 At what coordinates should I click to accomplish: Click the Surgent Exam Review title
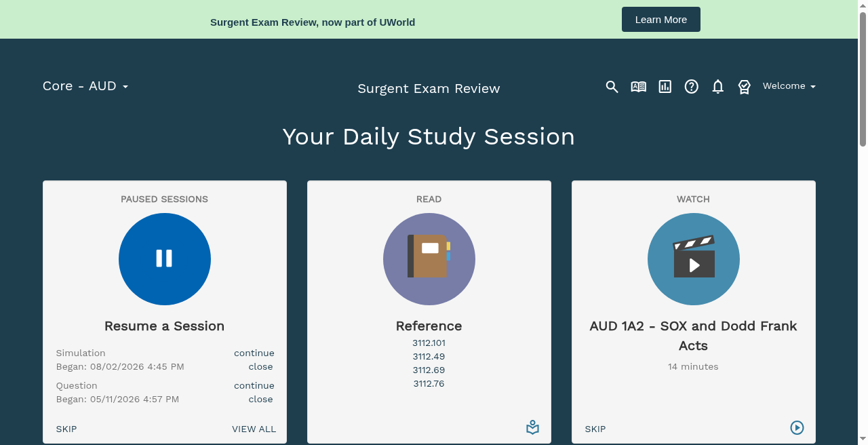[429, 89]
